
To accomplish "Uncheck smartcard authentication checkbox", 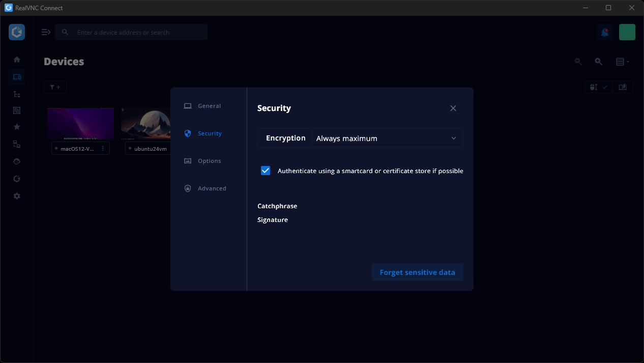I will (266, 171).
